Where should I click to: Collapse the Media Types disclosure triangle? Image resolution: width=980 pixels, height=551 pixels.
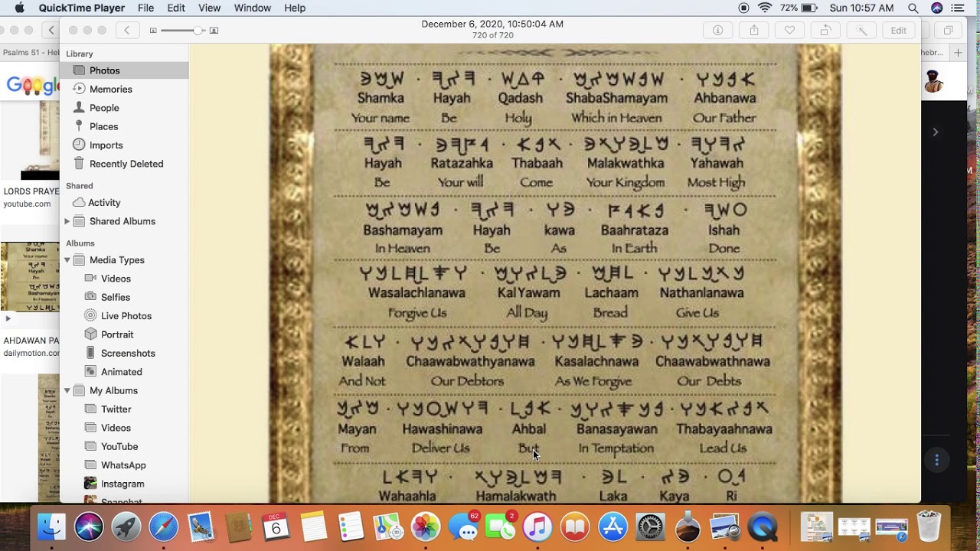(67, 260)
